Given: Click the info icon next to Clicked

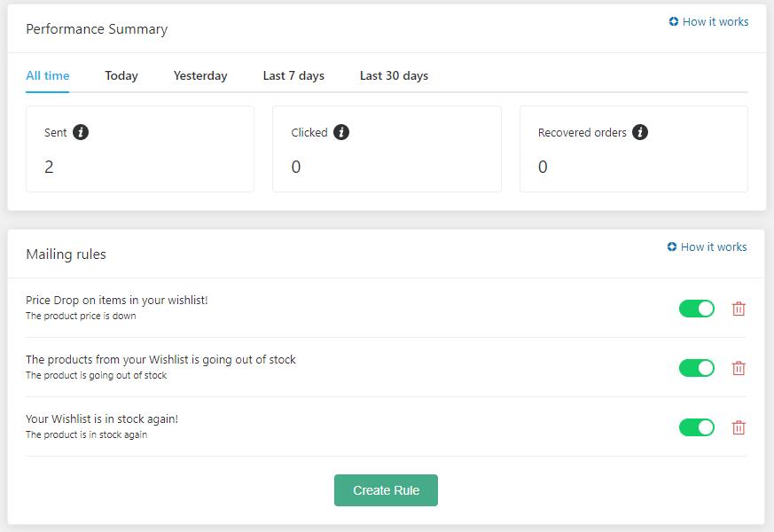Looking at the screenshot, I should (x=341, y=132).
